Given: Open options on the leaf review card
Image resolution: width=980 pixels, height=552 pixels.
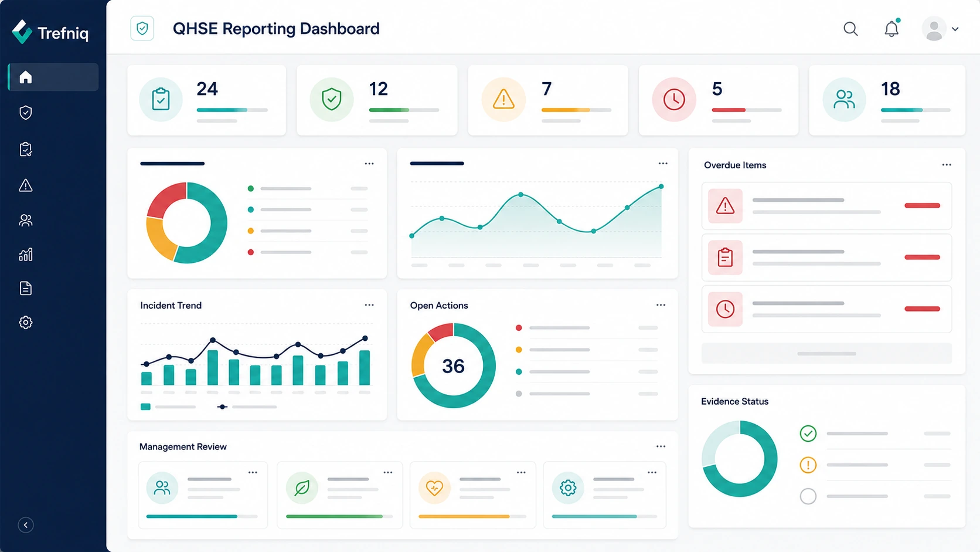Looking at the screenshot, I should (x=388, y=472).
